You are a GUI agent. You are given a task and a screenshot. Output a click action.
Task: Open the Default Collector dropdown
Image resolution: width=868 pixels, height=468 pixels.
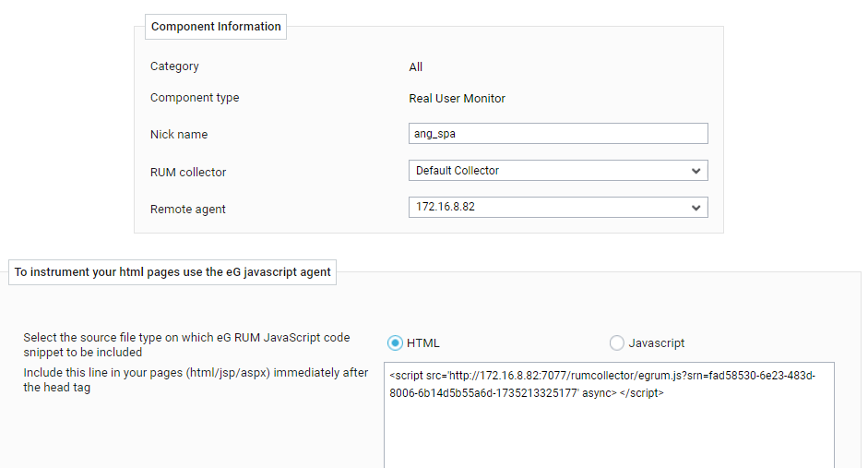click(558, 171)
